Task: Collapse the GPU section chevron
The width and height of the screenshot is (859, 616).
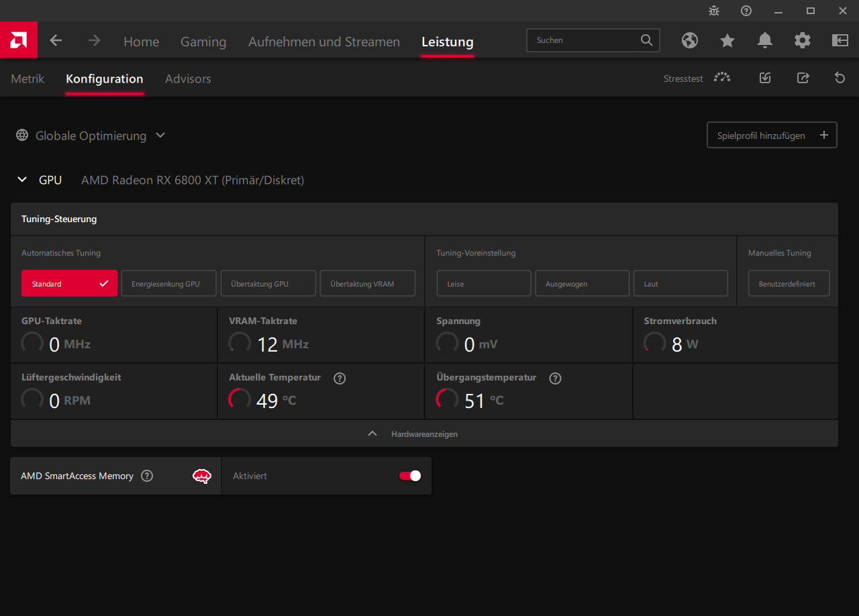Action: tap(22, 180)
